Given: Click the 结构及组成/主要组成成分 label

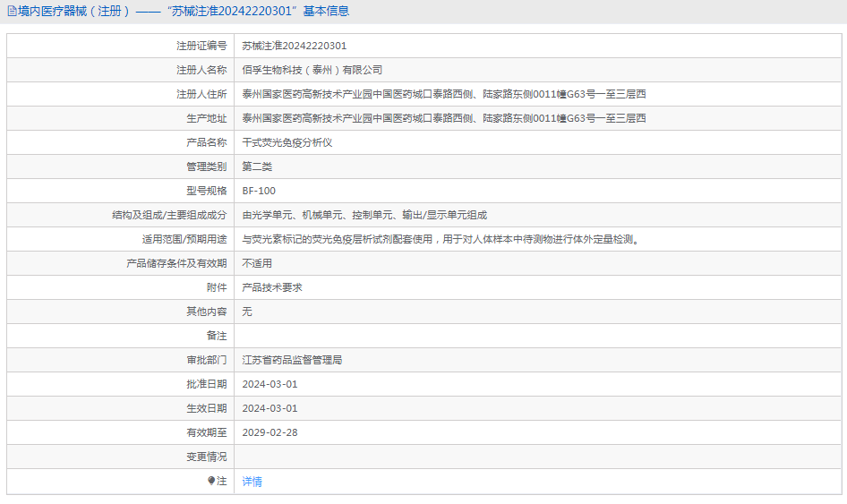Looking at the screenshot, I should tap(169, 215).
